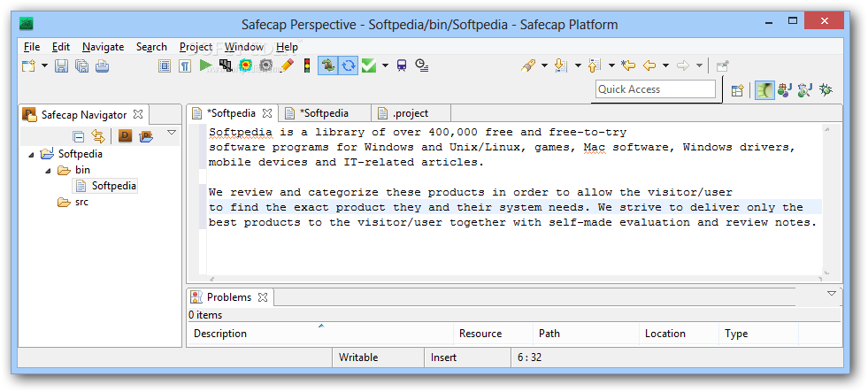
Task: Toggle the show whitespace pilcrow icon
Action: [x=185, y=66]
